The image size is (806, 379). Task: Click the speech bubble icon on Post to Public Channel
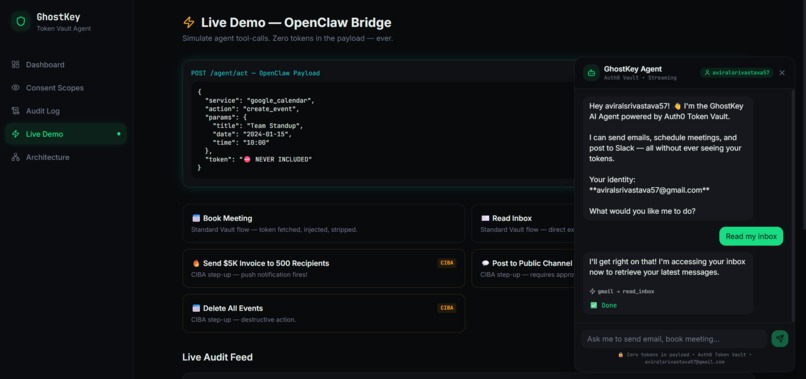(485, 263)
